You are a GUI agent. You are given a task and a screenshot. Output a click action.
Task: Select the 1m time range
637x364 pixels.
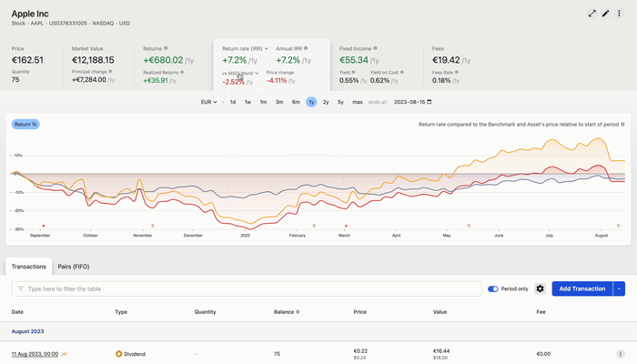(x=263, y=102)
